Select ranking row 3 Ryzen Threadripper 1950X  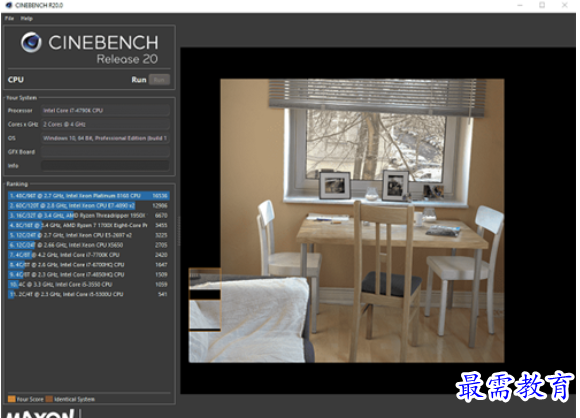89,215
